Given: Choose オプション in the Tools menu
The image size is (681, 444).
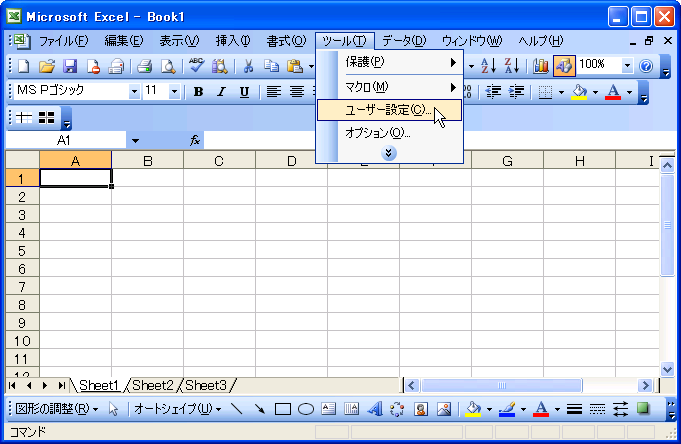Looking at the screenshot, I should coord(389,133).
